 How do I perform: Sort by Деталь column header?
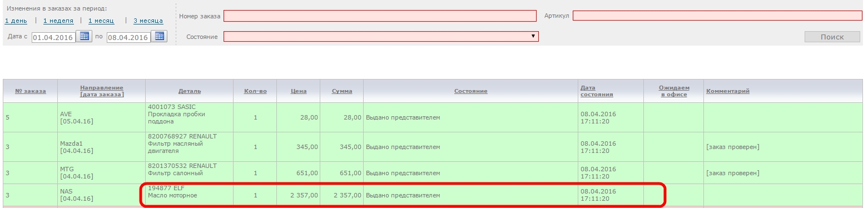tap(190, 91)
